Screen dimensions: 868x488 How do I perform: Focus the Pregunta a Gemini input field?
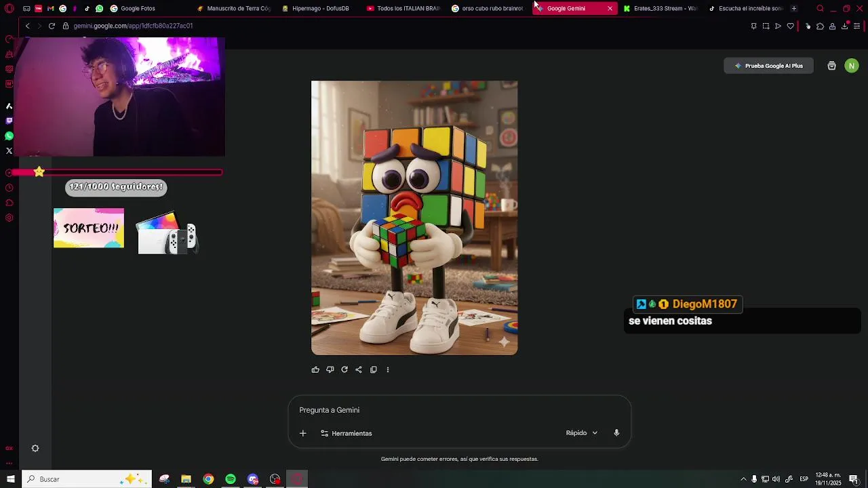pos(459,410)
